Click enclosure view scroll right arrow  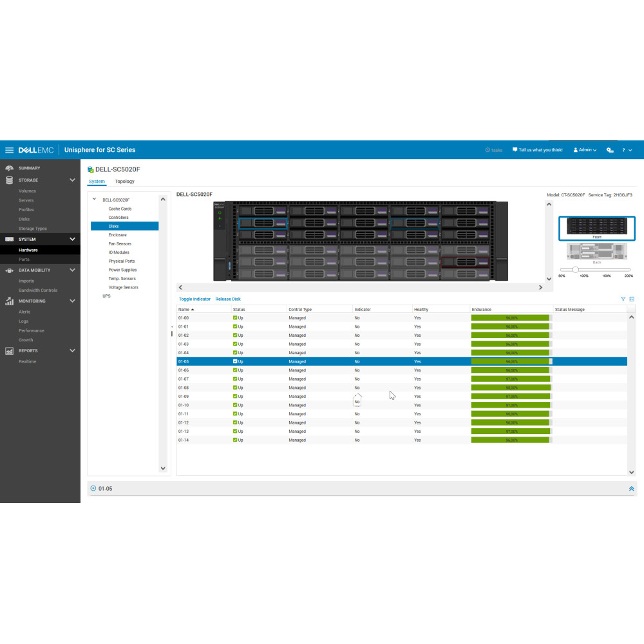click(540, 287)
